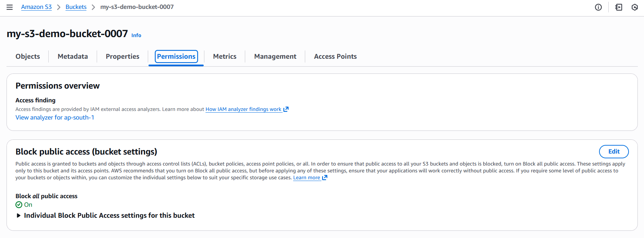Click my-s3-demo-bucket-0007 breadcrumb text

pos(137,7)
